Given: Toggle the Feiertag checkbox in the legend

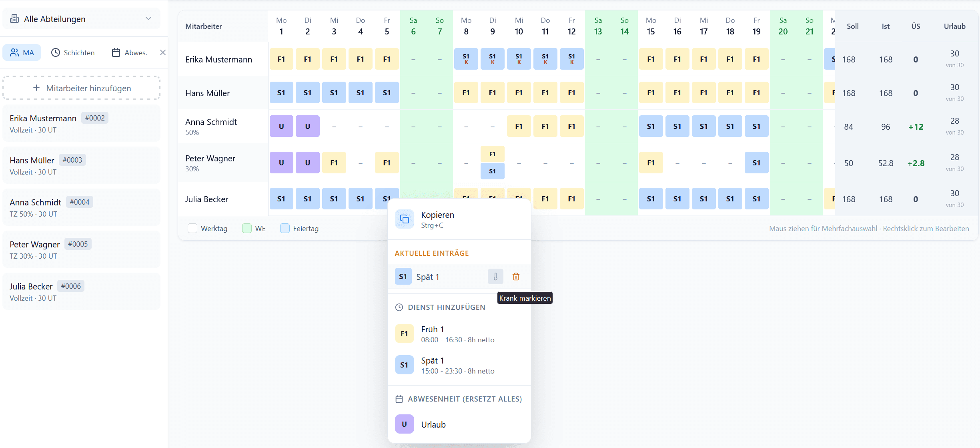Looking at the screenshot, I should pos(285,228).
